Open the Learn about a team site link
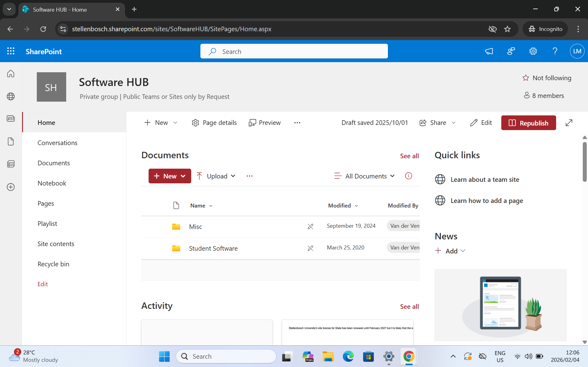 485,180
